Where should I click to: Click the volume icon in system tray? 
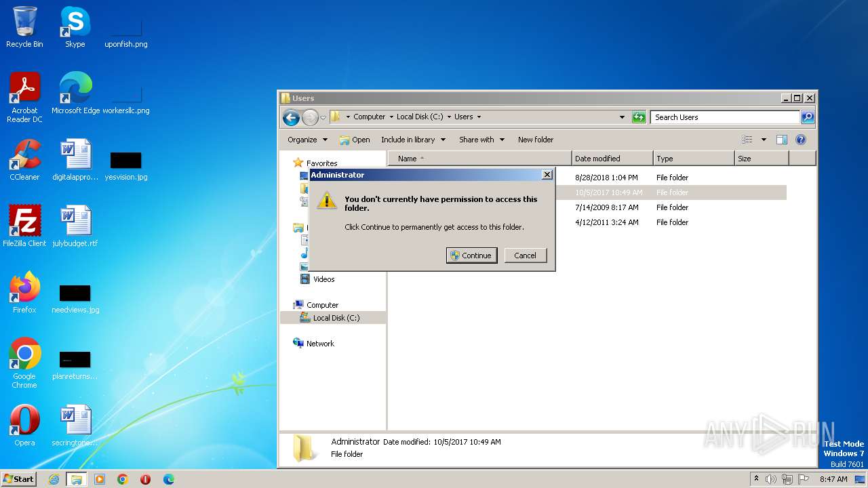[x=771, y=479]
